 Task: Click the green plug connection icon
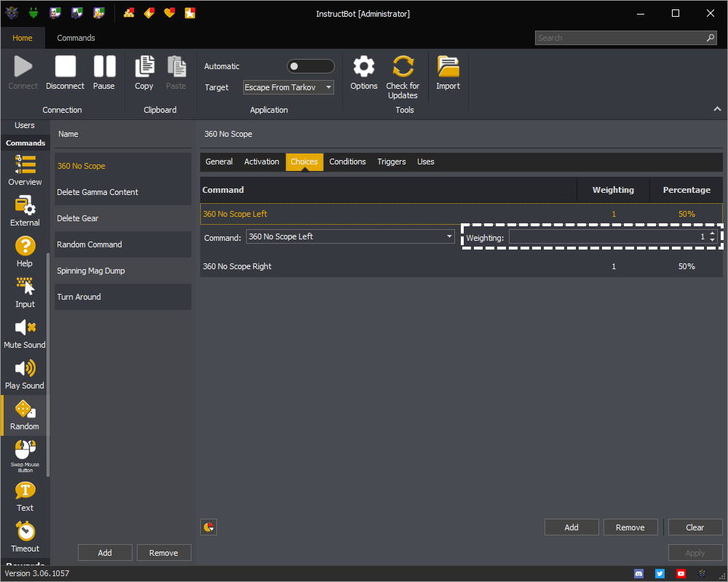[33, 13]
